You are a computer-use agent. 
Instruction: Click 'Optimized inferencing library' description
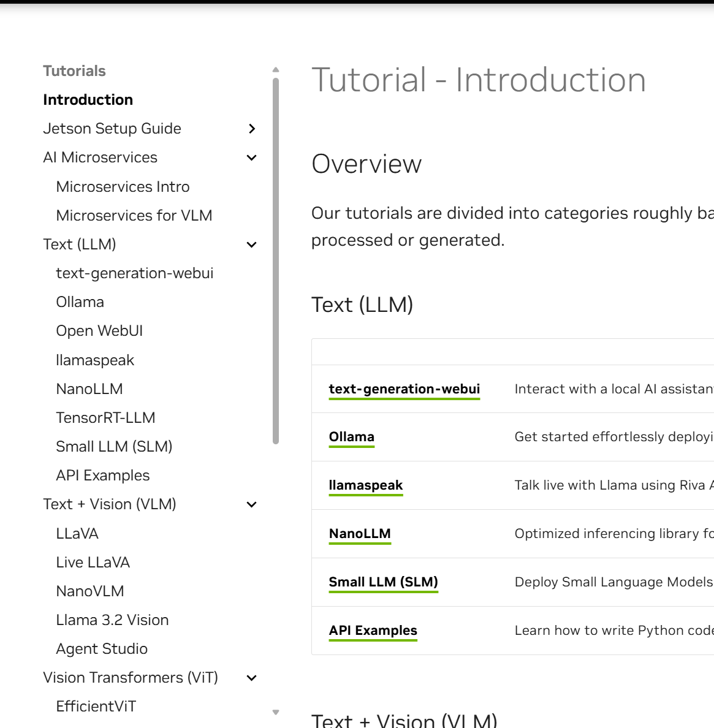[614, 534]
